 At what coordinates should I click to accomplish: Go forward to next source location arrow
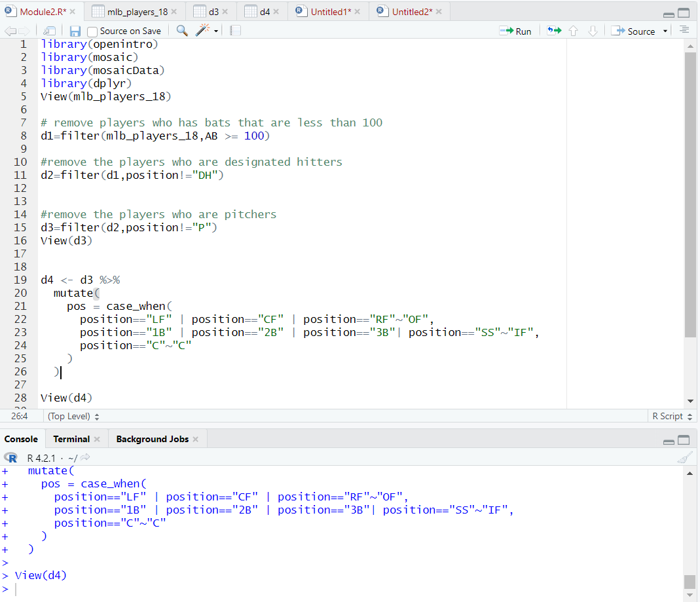click(x=24, y=31)
